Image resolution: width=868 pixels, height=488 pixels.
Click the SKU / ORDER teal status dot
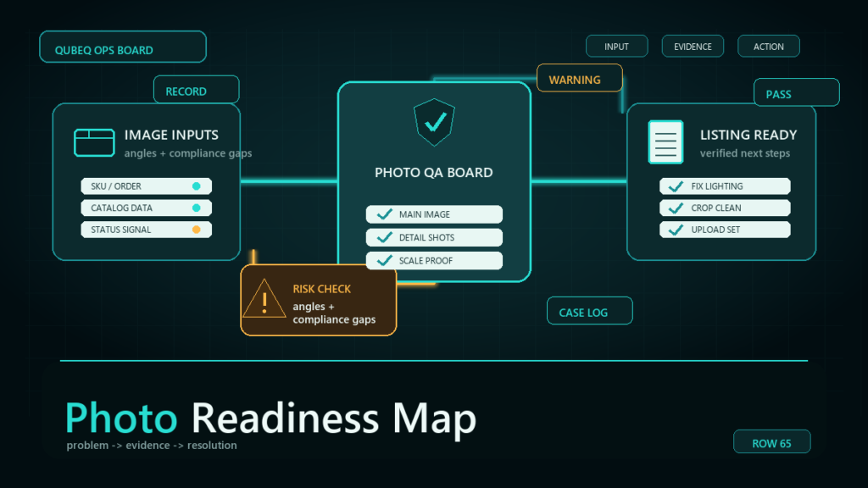click(x=196, y=186)
